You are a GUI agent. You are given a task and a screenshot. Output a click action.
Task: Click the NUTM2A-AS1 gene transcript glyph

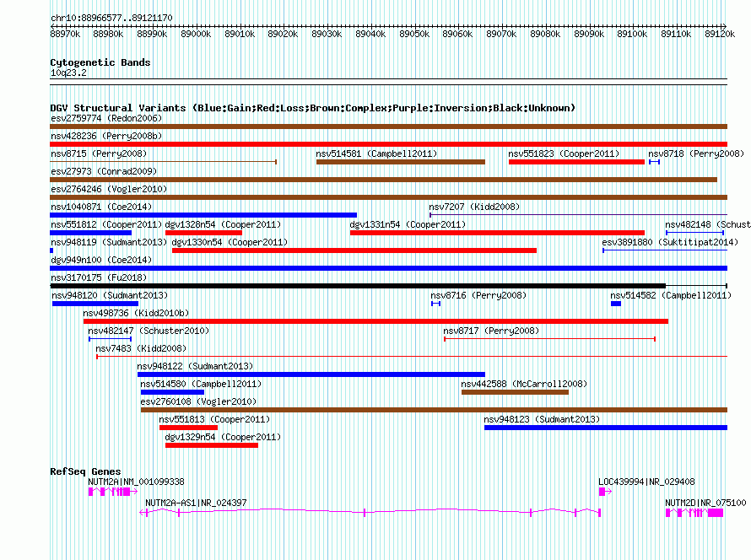370,512
